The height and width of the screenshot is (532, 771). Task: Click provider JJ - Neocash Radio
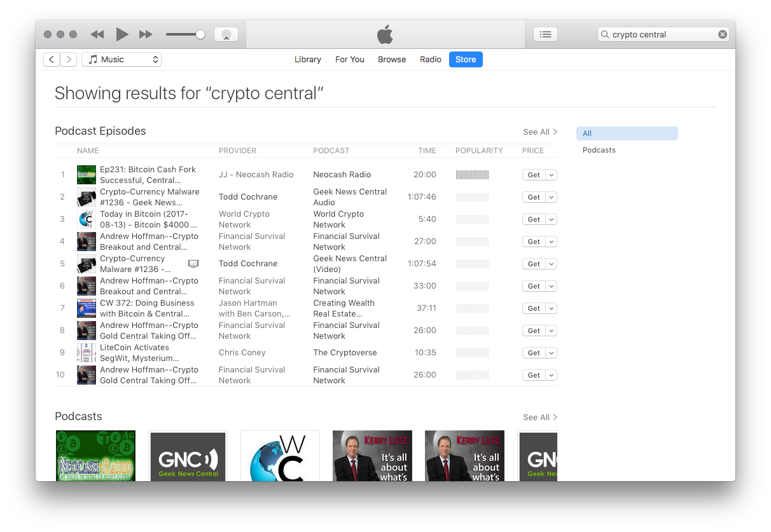[x=256, y=175]
